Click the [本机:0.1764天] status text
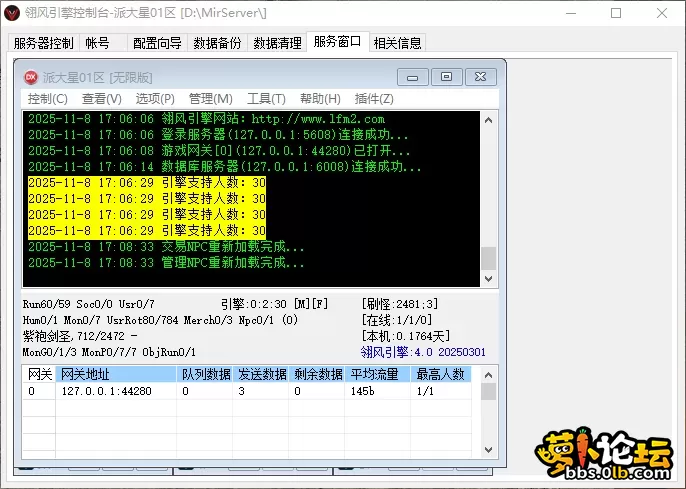The height and width of the screenshot is (489, 686). 406,336
